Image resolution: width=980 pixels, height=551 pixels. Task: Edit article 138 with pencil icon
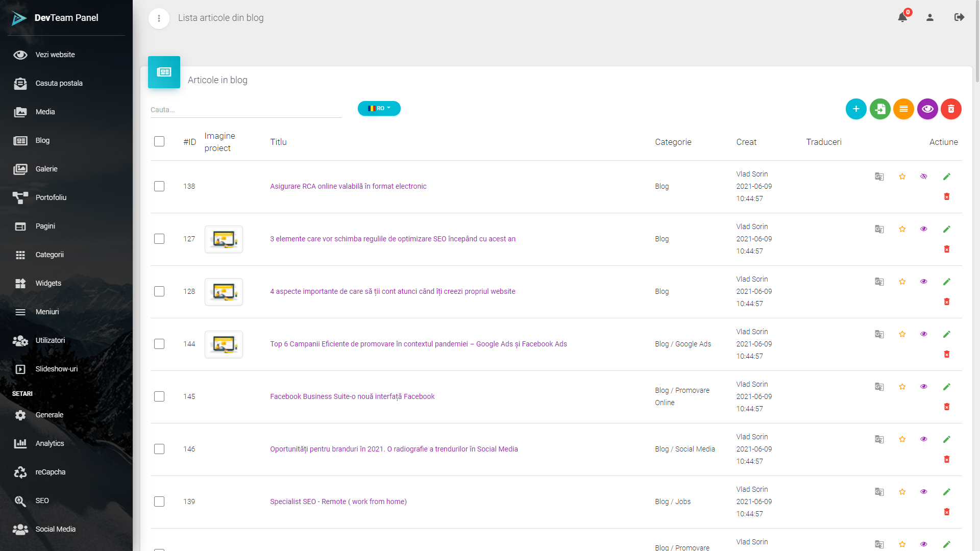947,177
